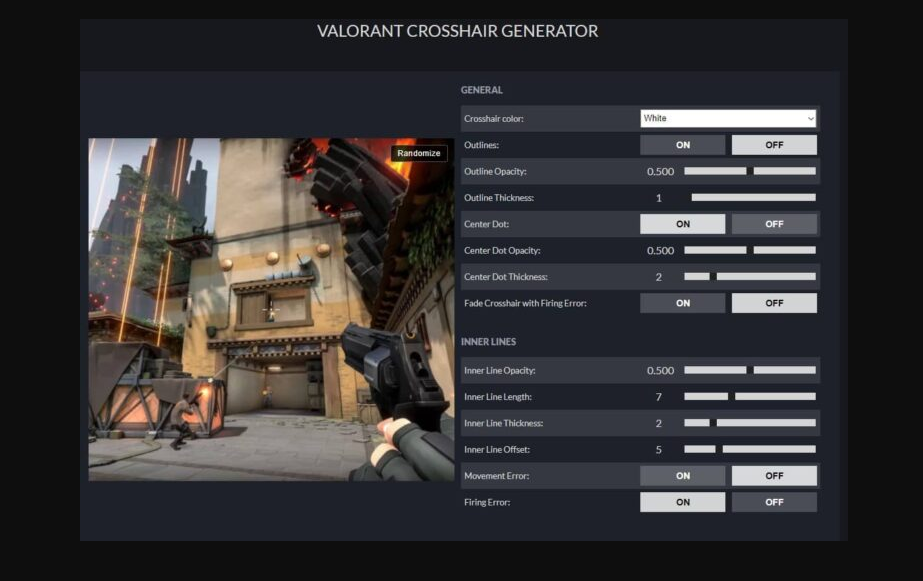Click the Center Dot Opacity value 0.500
The width and height of the screenshot is (923, 581).
pos(660,251)
